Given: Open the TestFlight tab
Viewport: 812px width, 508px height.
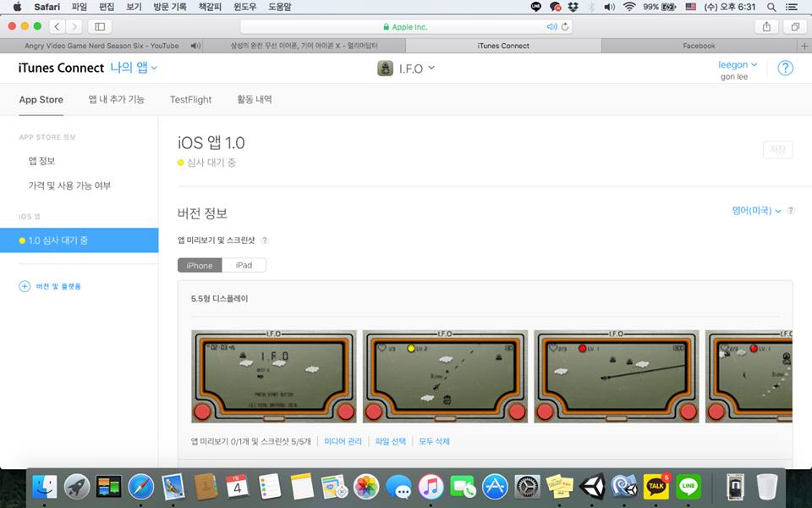Looking at the screenshot, I should pyautogui.click(x=190, y=100).
